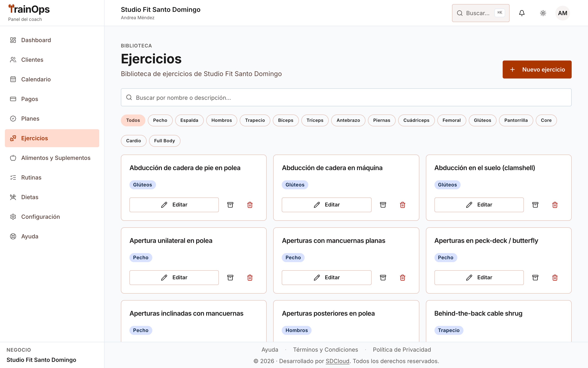Archive Abducción de cadera en máquina
Screen dimensions: 588x368
(x=383, y=205)
